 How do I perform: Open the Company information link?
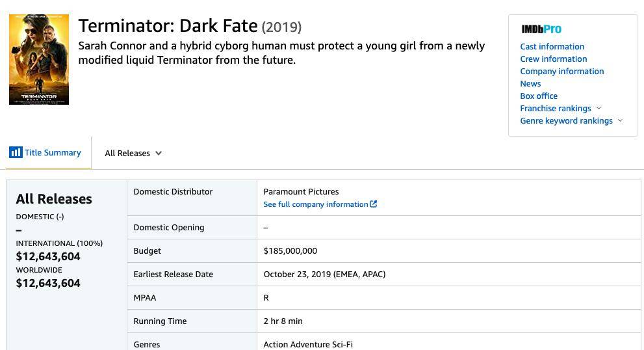[x=562, y=71]
